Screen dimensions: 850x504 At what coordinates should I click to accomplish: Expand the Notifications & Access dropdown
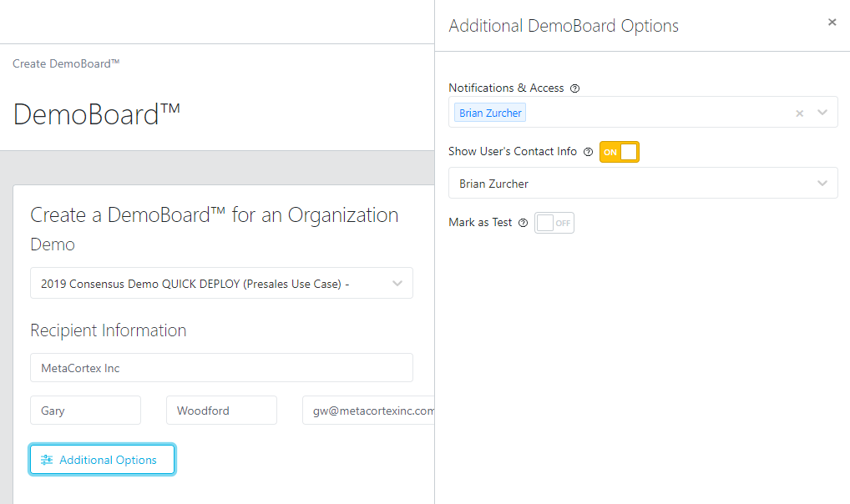pos(823,112)
